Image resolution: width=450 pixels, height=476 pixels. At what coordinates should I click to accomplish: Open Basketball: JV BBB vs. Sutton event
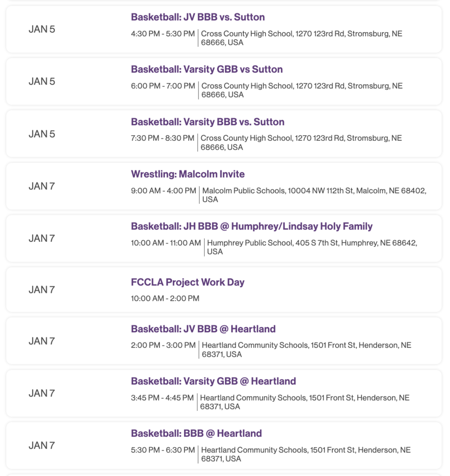pyautogui.click(x=198, y=17)
